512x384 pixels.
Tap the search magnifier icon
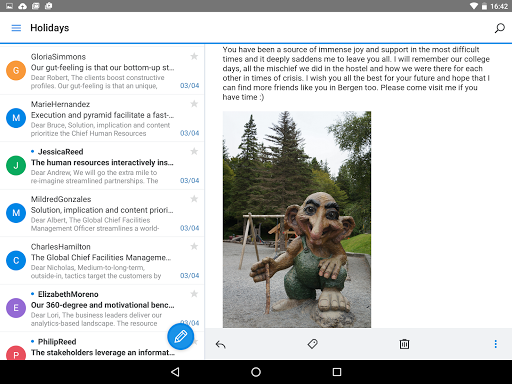pos(499,28)
